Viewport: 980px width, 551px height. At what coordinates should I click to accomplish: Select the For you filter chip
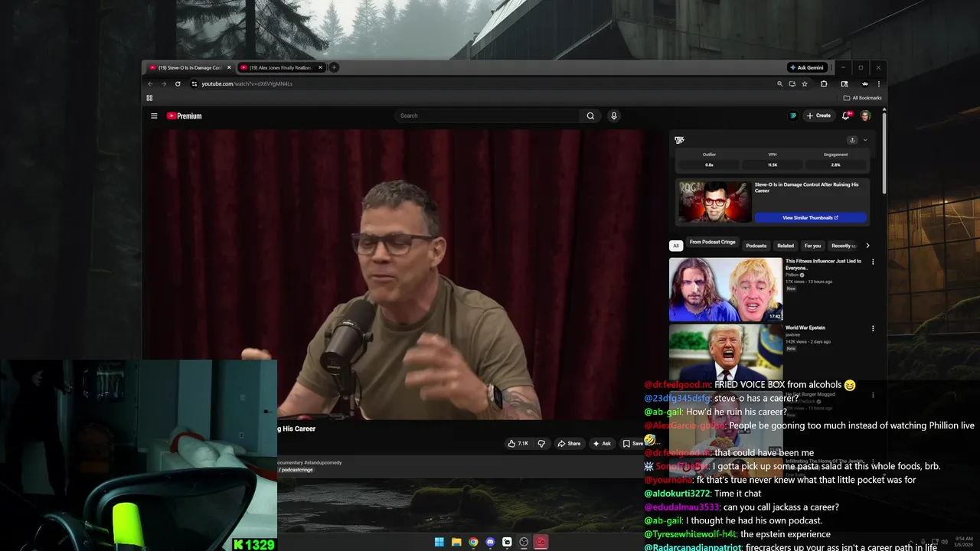[x=812, y=246]
